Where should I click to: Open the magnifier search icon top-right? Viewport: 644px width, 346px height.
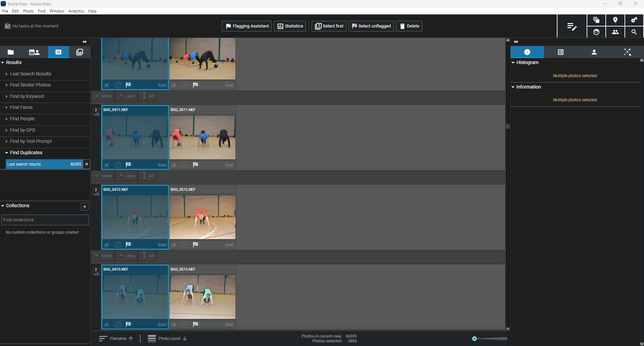click(x=634, y=32)
